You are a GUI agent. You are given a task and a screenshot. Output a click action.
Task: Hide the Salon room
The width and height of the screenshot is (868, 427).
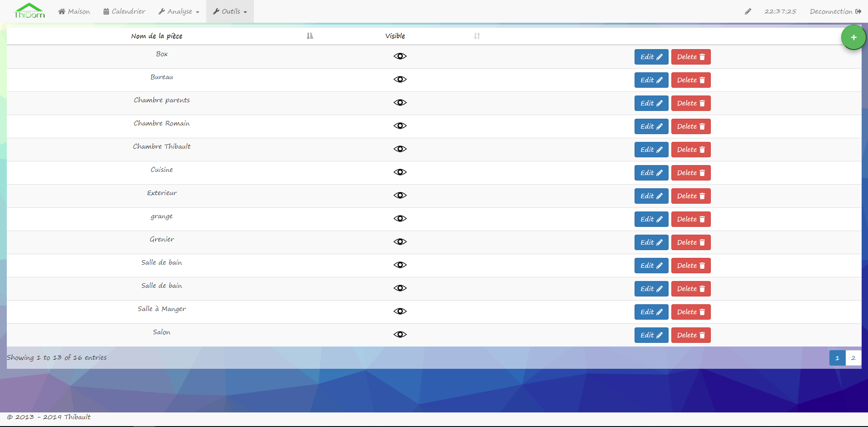[400, 334]
